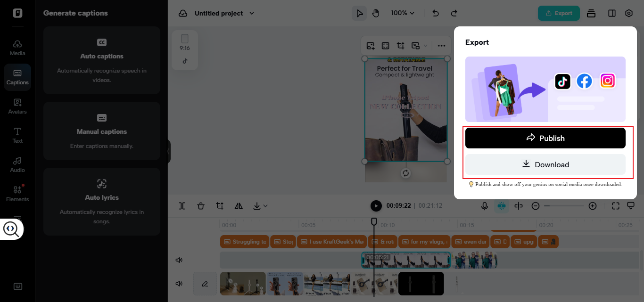This screenshot has height=302, width=644.
Task: Open the Avatars panel
Action: click(x=17, y=106)
